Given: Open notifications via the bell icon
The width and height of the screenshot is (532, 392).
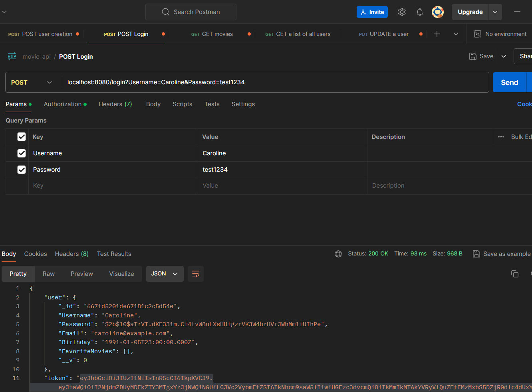Looking at the screenshot, I should point(420,12).
